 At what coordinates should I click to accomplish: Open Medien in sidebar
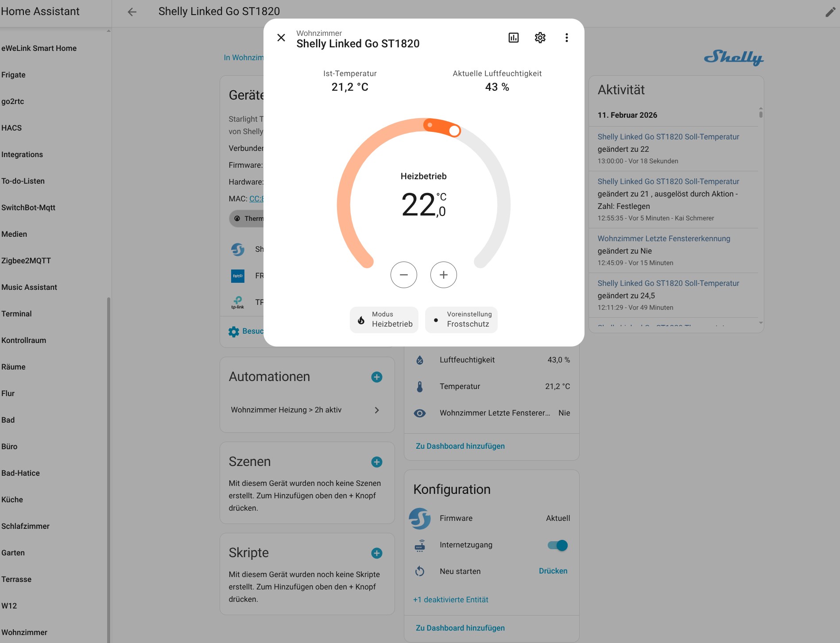(14, 234)
